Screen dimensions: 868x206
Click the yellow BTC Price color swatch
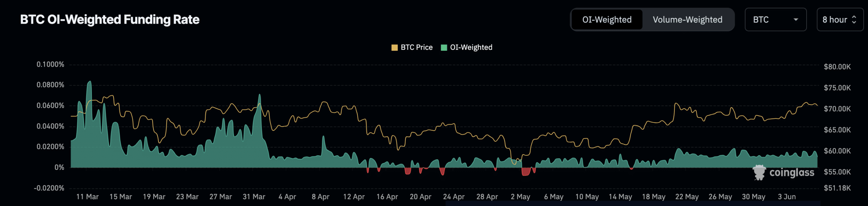(394, 47)
